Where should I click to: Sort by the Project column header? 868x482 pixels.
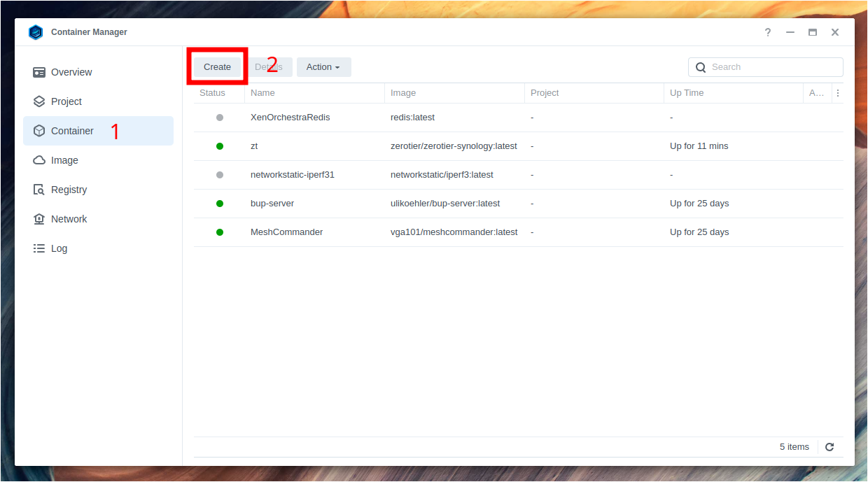point(545,93)
